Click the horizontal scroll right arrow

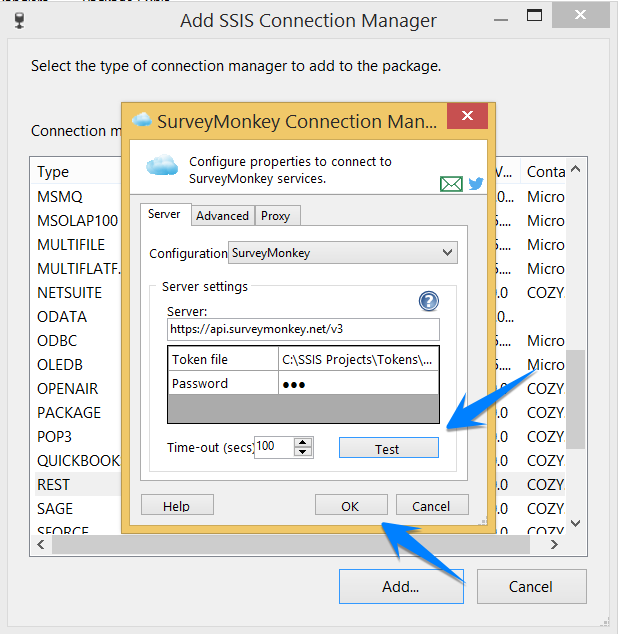(x=554, y=545)
